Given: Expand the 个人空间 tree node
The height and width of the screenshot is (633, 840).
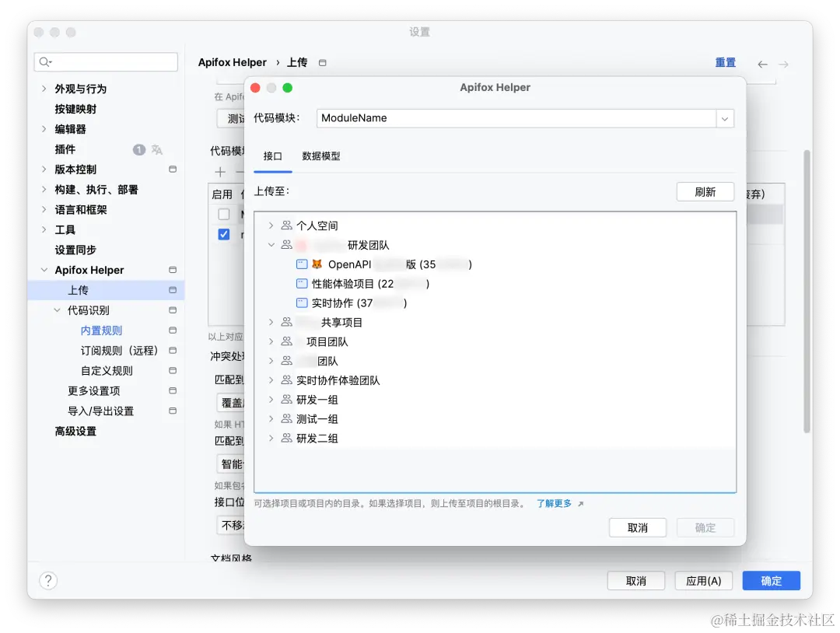Looking at the screenshot, I should [271, 226].
